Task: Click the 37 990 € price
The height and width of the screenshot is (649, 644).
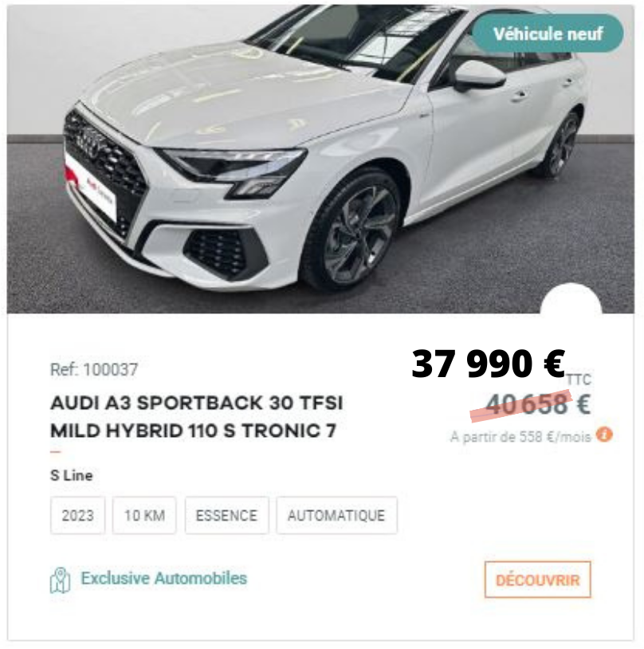Action: point(489,364)
